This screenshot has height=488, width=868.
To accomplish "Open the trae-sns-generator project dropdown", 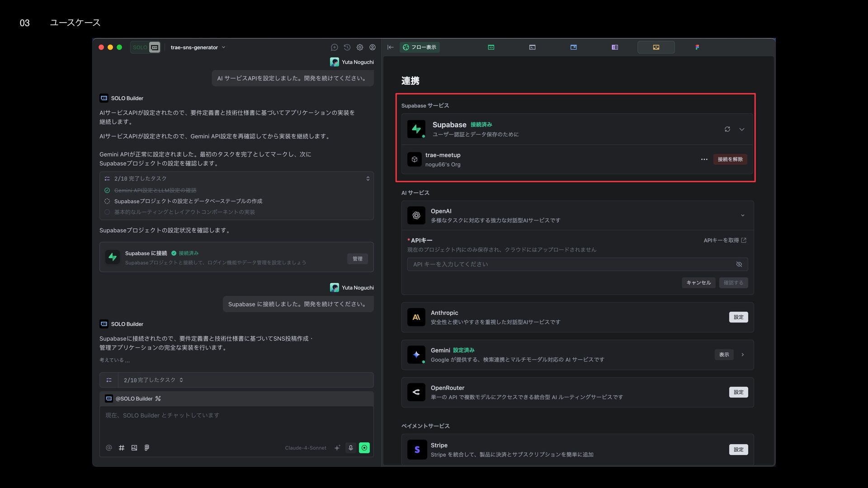I will [x=198, y=47].
